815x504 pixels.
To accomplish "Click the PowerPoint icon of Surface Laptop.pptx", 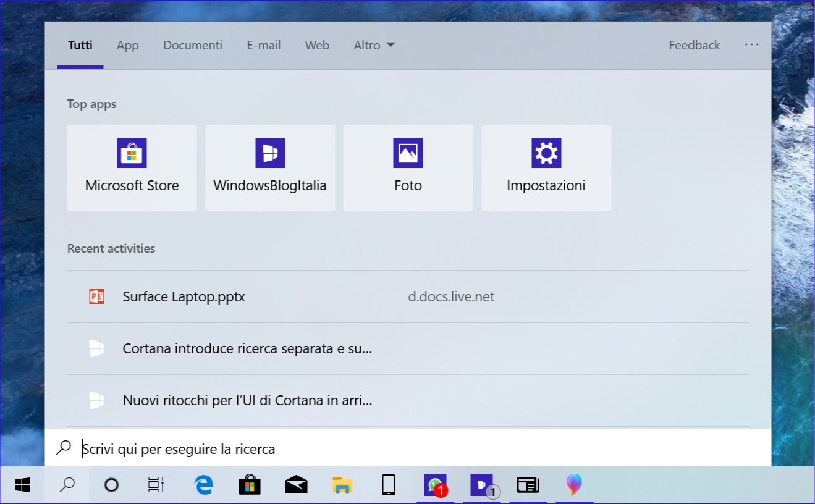I will pyautogui.click(x=96, y=296).
